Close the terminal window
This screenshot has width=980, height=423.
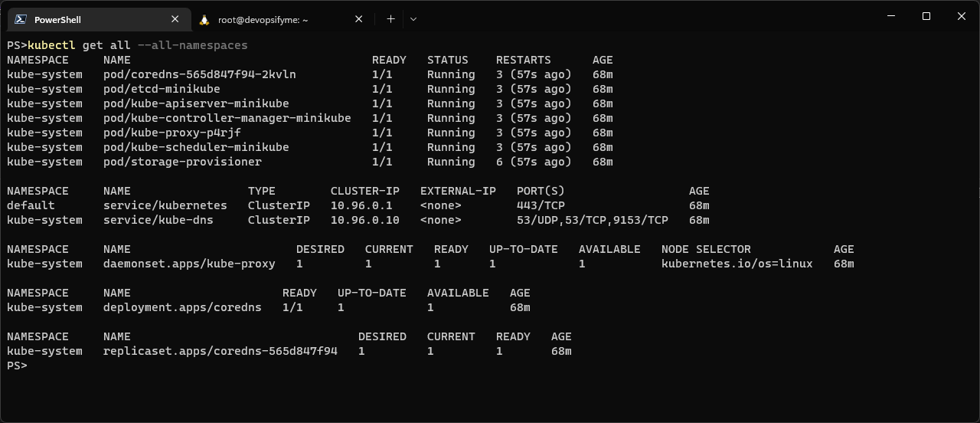click(962, 16)
